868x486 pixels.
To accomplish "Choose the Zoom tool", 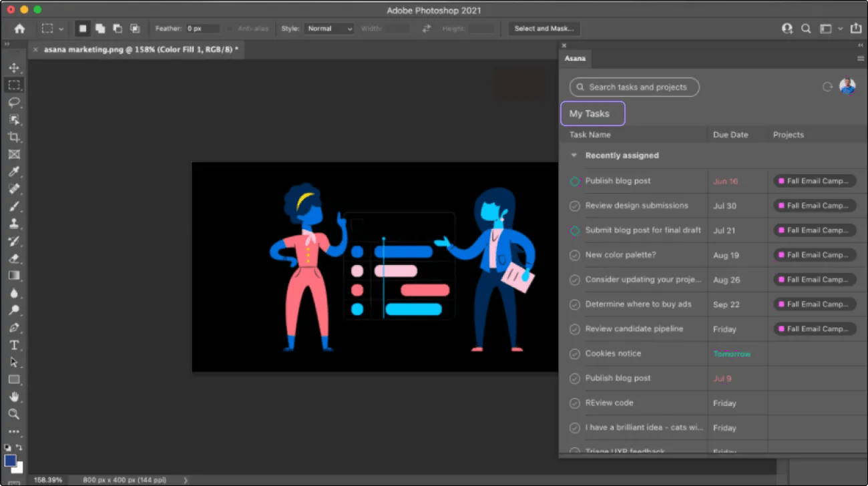I will pos(14,415).
